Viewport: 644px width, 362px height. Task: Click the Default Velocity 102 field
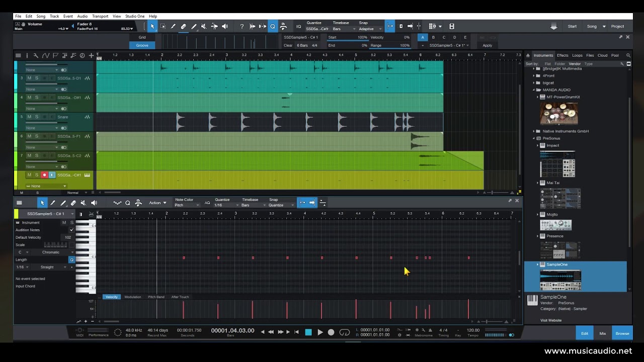click(68, 237)
